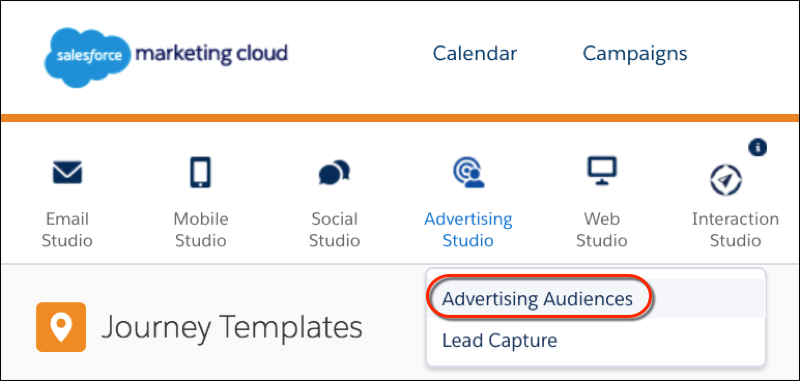This screenshot has height=381, width=800.
Task: Click the marketing cloud wordmark
Action: [211, 53]
